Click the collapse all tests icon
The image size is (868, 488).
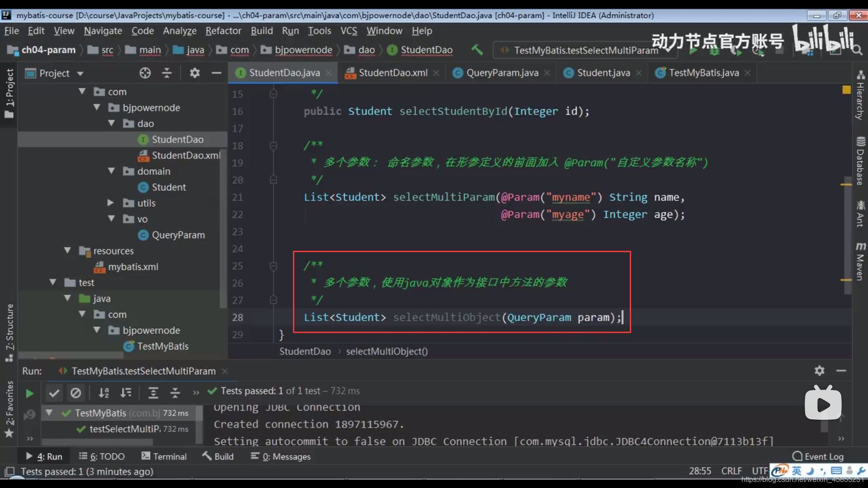click(175, 393)
